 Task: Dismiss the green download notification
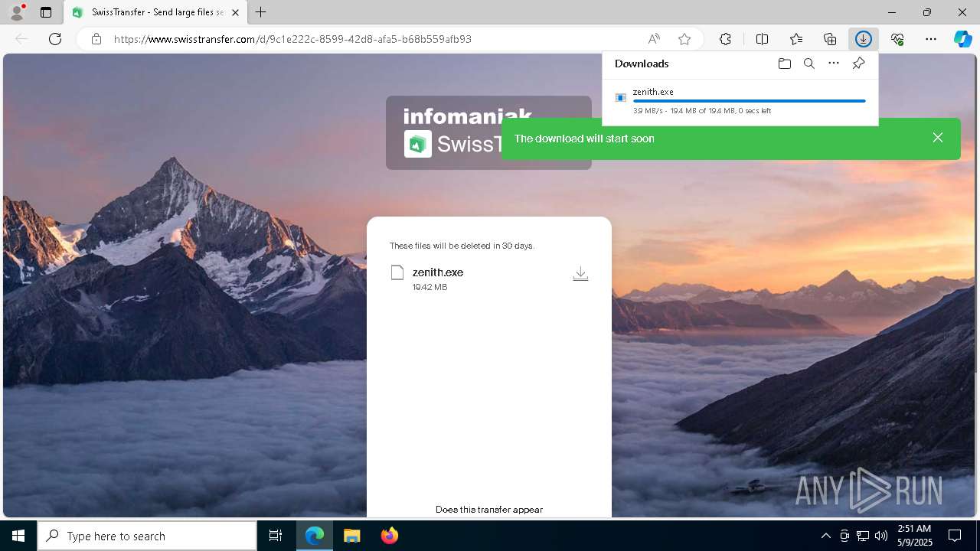(x=938, y=138)
